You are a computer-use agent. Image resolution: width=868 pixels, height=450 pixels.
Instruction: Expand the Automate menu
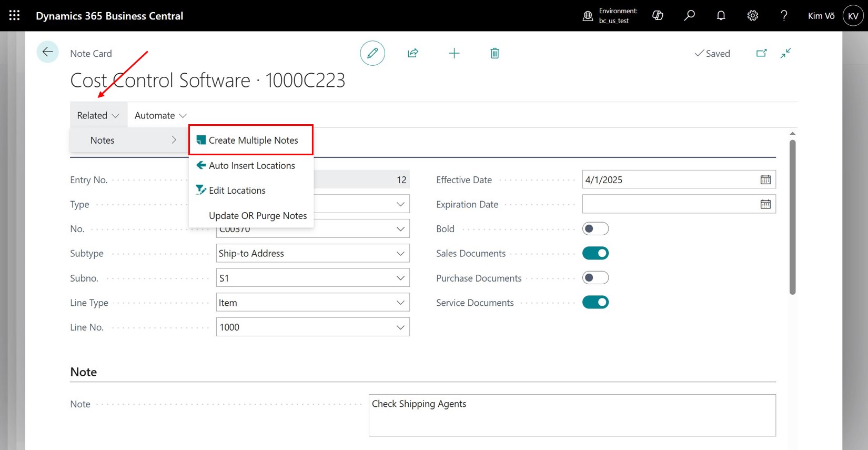[160, 115]
